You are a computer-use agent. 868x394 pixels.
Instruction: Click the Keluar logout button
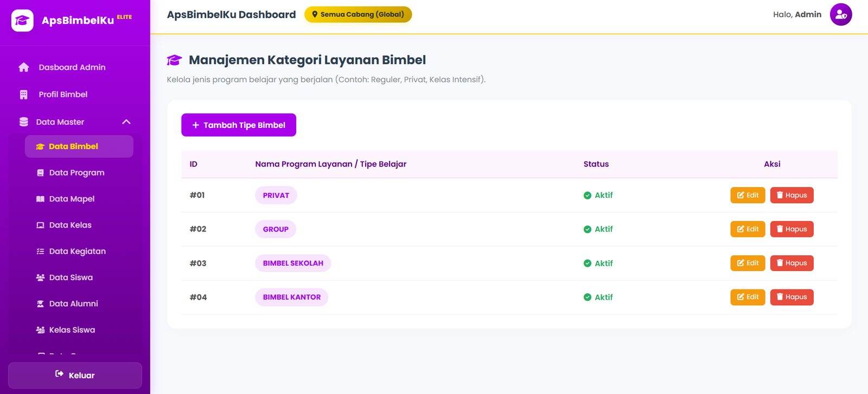pos(75,375)
